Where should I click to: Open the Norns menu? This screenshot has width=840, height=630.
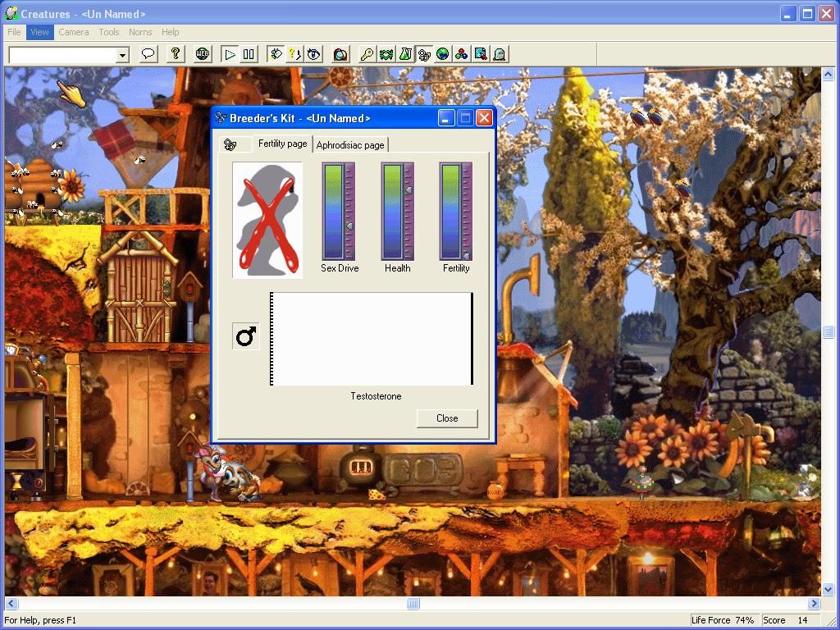click(x=140, y=32)
